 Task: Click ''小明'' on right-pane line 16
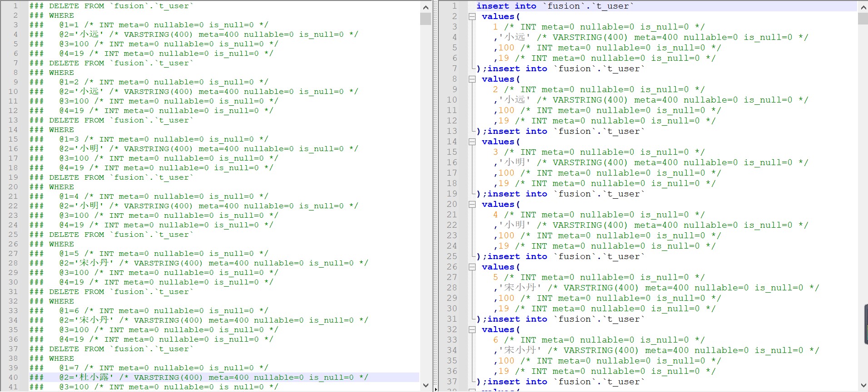click(x=515, y=162)
